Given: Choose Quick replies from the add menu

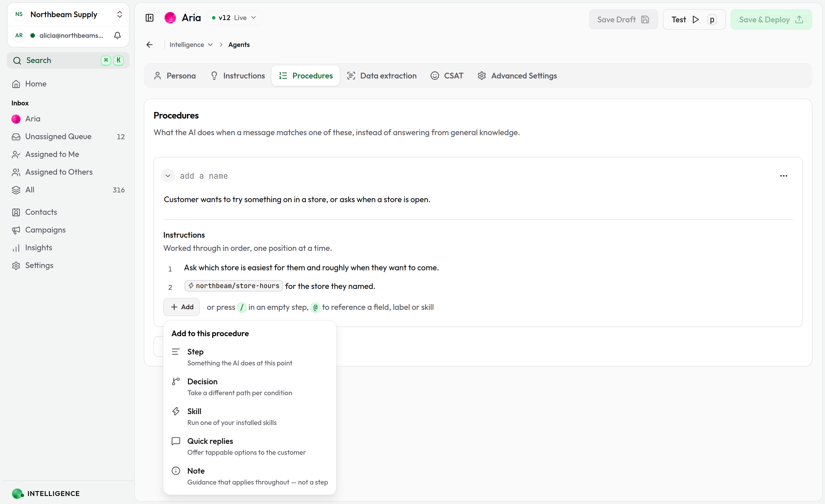Looking at the screenshot, I should (250, 446).
